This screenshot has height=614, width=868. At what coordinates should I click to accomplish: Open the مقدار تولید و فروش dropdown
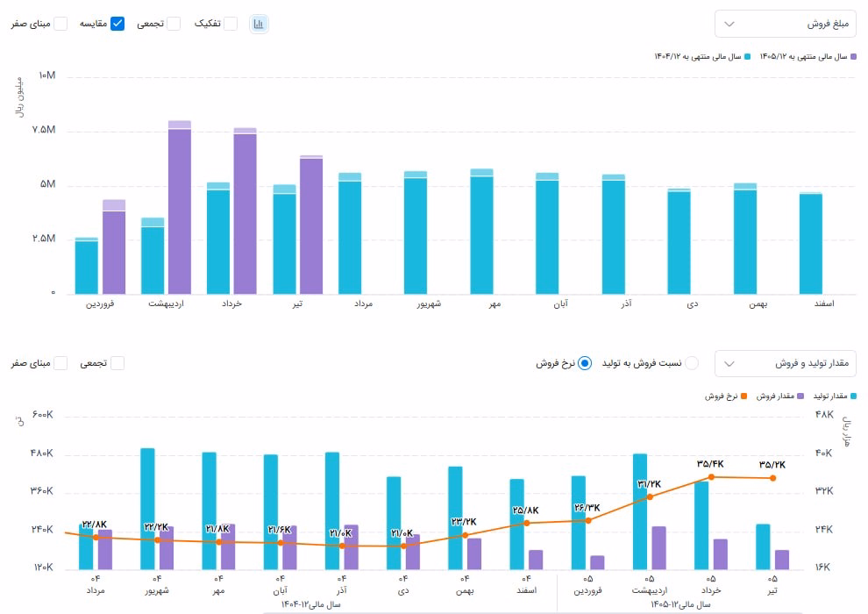(785, 364)
